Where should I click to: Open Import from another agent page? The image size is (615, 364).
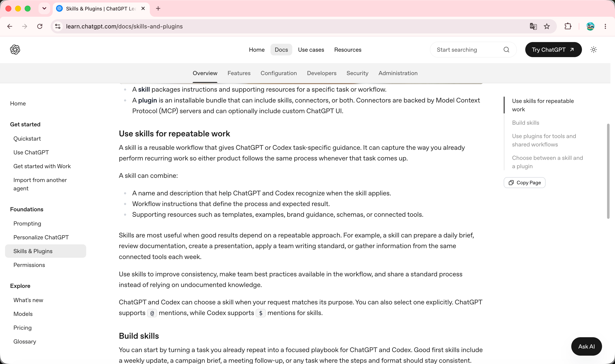point(40,184)
